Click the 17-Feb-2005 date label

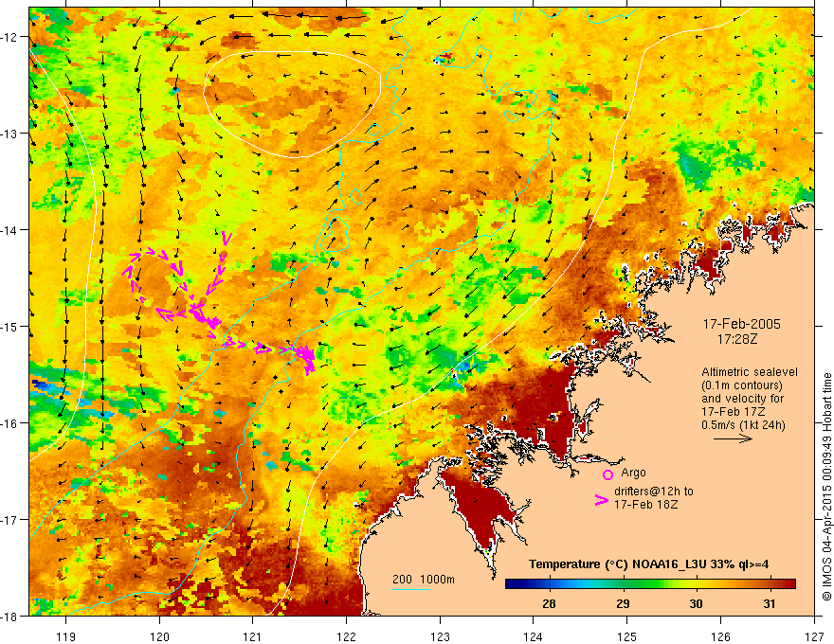[x=742, y=324]
